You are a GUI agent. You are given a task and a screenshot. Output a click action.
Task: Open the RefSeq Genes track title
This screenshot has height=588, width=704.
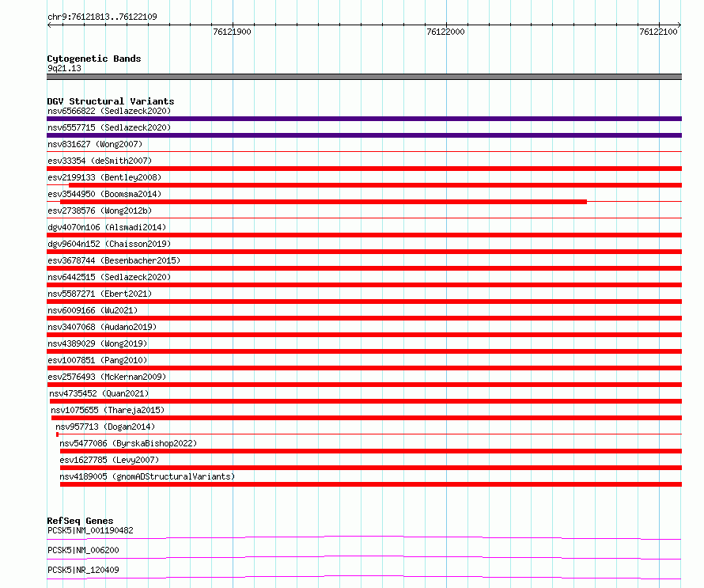[80, 521]
